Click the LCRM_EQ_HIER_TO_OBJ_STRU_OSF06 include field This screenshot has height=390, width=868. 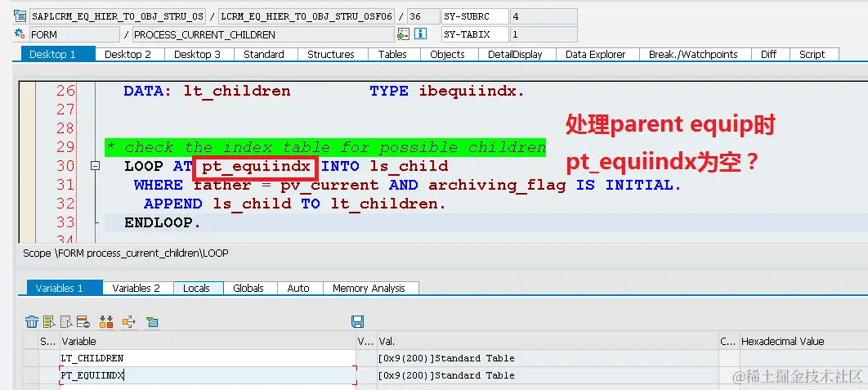(x=306, y=16)
